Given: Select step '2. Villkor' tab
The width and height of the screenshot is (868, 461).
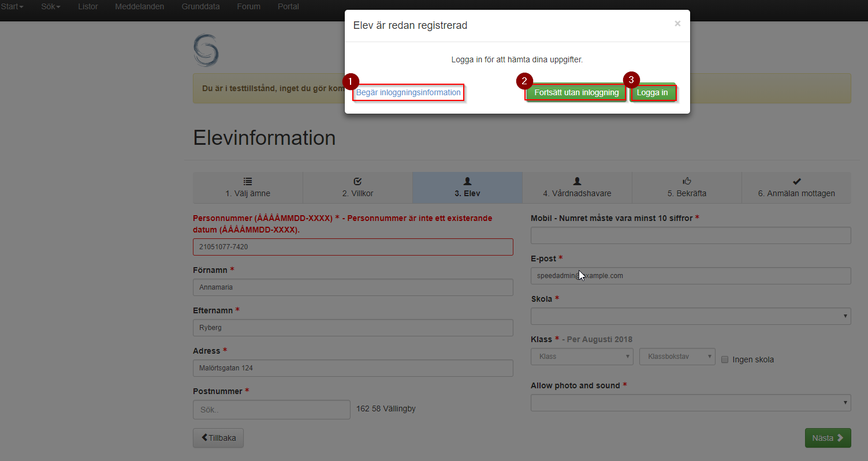Looking at the screenshot, I should [x=357, y=188].
